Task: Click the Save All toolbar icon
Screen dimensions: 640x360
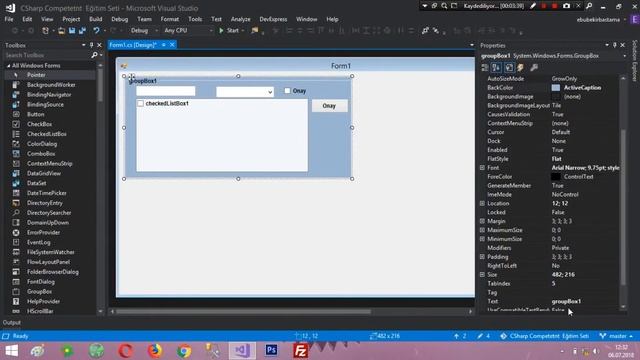Action: 82,31
